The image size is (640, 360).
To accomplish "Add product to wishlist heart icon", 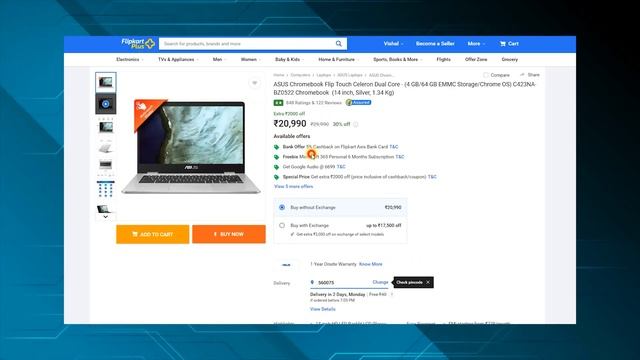I will click(x=255, y=83).
